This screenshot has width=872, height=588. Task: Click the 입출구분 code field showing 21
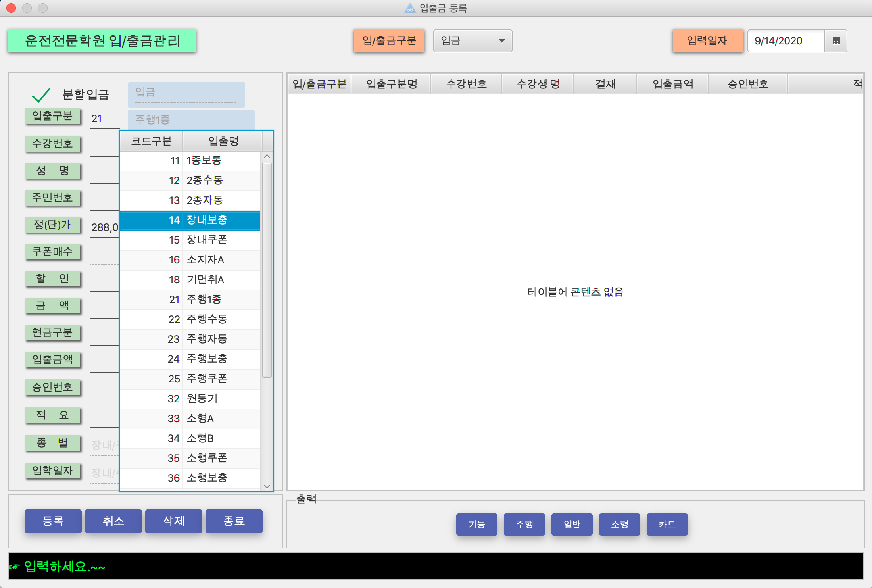coord(104,119)
